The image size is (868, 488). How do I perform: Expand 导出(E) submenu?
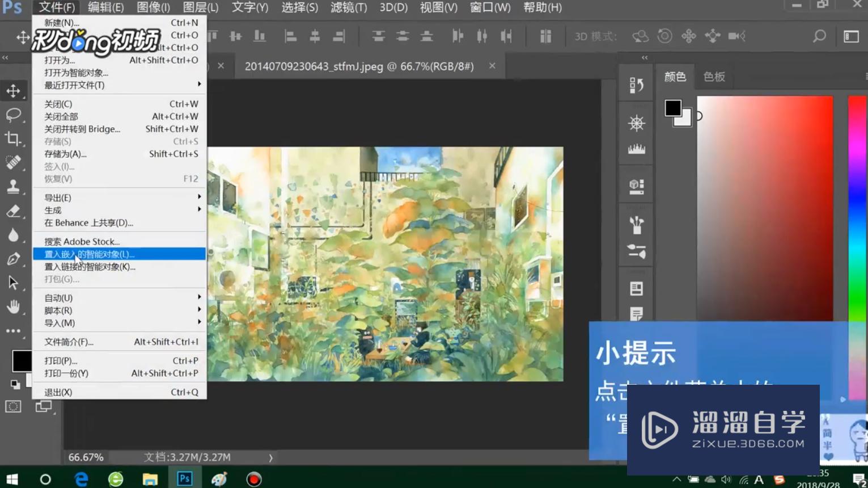point(119,197)
